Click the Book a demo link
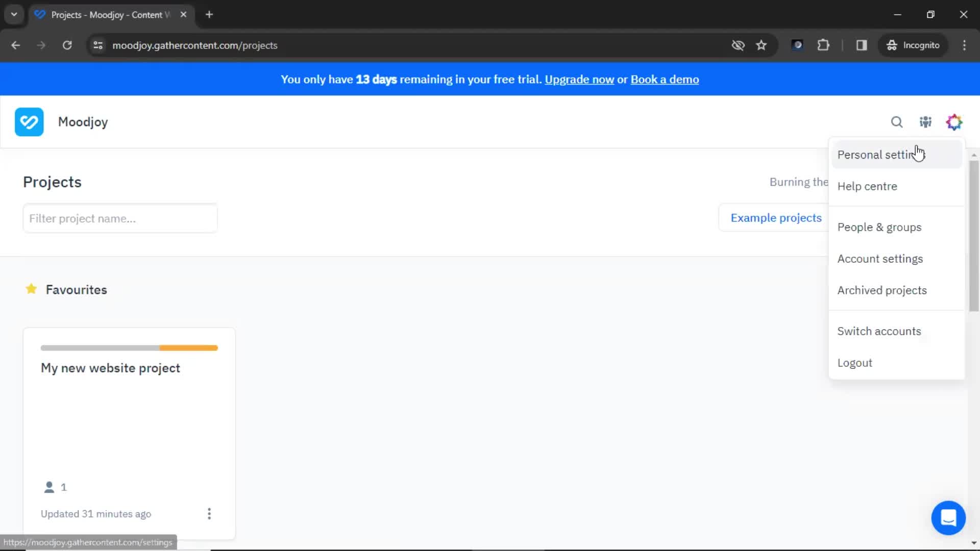Image resolution: width=980 pixels, height=551 pixels. click(x=665, y=80)
